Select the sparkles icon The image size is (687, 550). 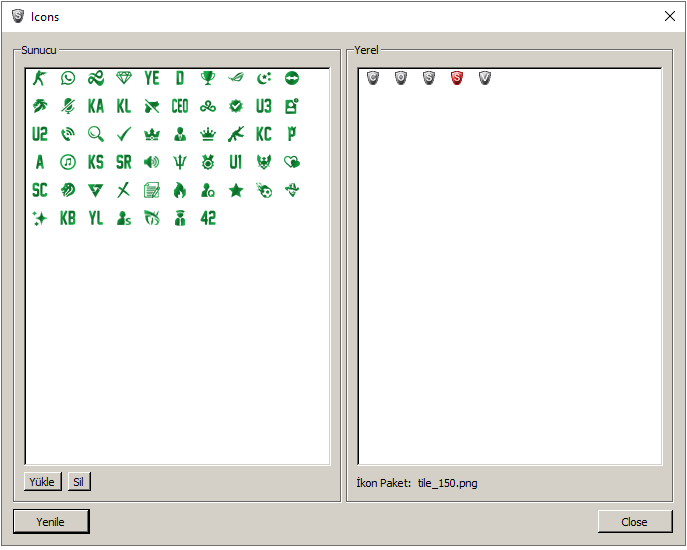39,219
